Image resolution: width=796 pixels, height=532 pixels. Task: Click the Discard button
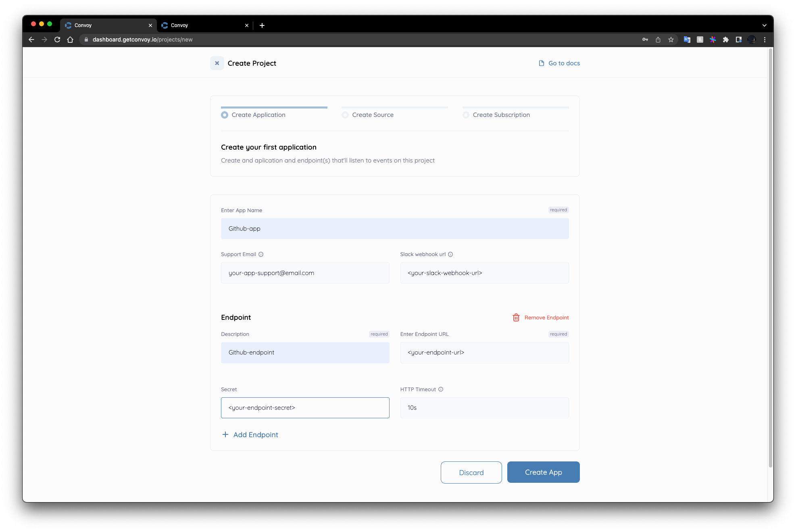click(x=471, y=472)
